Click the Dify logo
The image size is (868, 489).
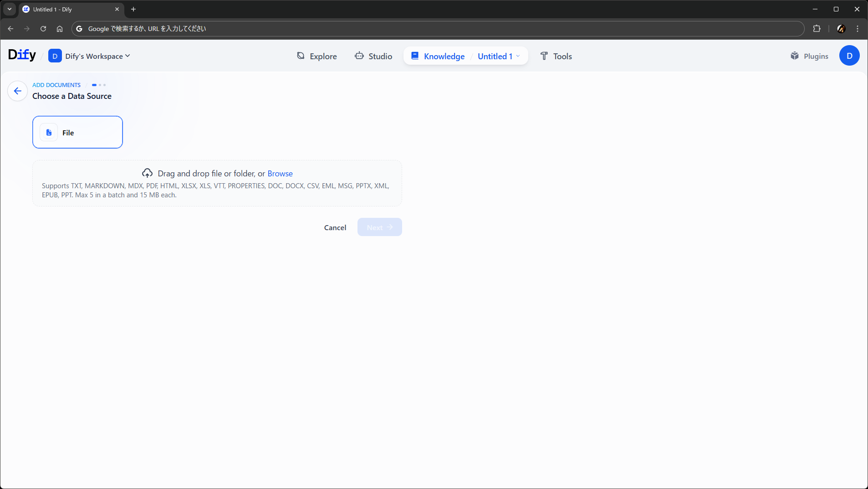(x=22, y=55)
